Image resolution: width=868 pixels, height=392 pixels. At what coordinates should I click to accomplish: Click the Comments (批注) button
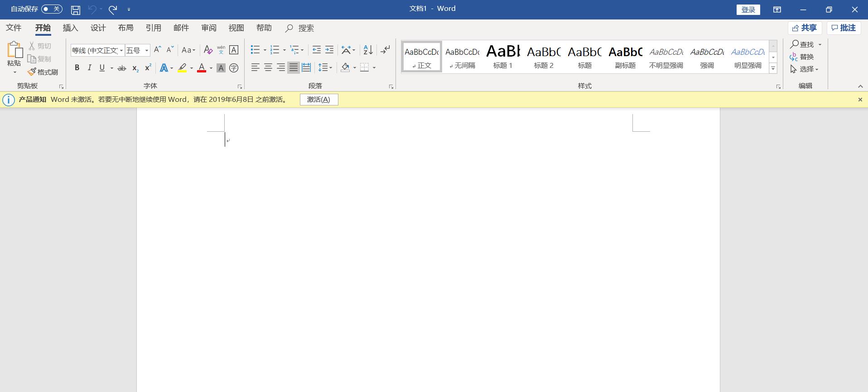pos(844,28)
